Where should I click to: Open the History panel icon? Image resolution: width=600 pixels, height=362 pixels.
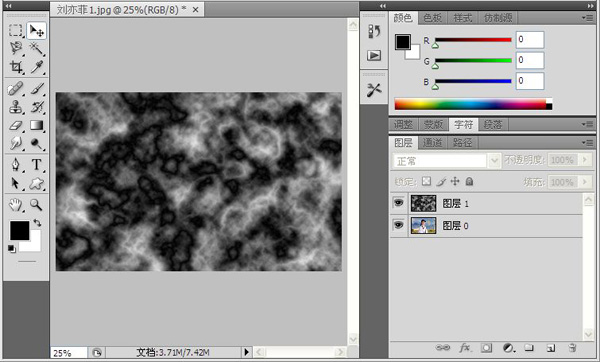click(x=374, y=31)
